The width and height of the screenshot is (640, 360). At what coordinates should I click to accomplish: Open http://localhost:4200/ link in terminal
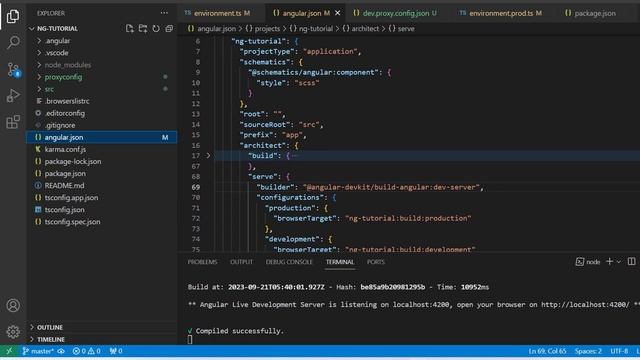585,304
